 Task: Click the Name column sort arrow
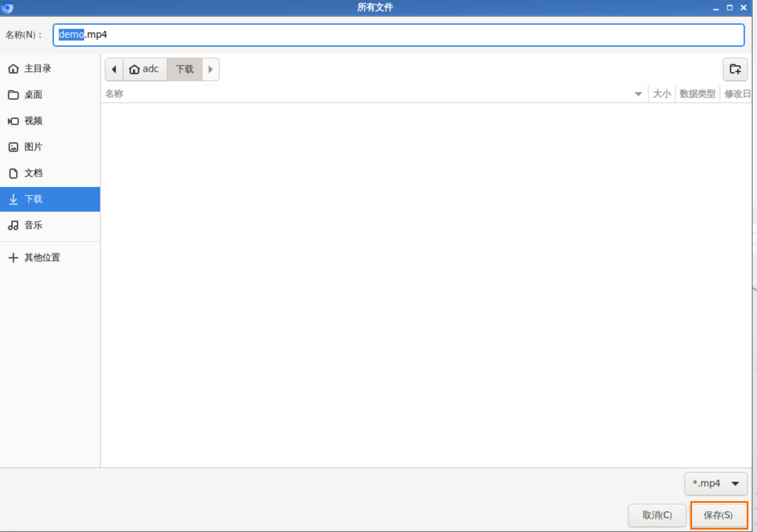[x=638, y=94]
